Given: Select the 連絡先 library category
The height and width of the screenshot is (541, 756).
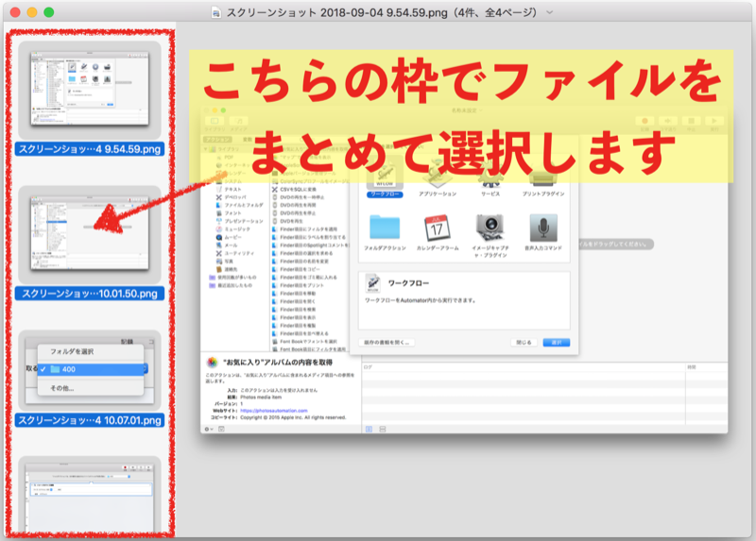Looking at the screenshot, I should (x=227, y=269).
